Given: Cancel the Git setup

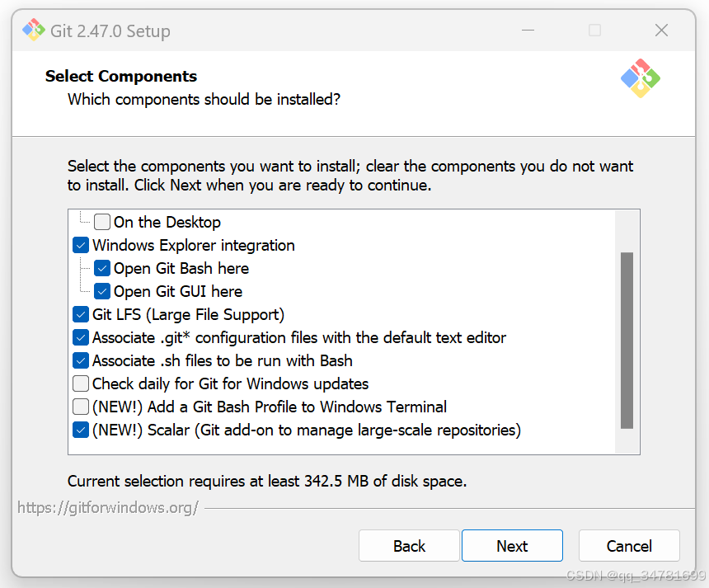Looking at the screenshot, I should pyautogui.click(x=629, y=546).
